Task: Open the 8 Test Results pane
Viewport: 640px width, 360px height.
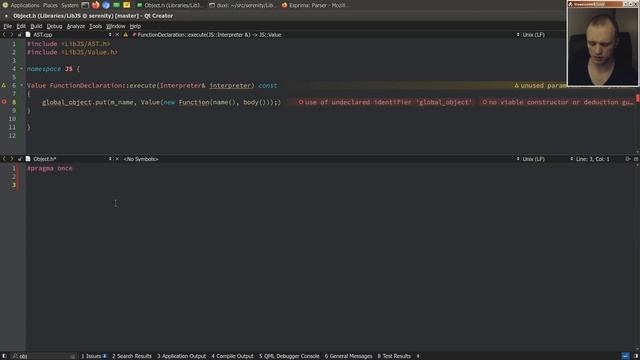Action: click(394, 356)
